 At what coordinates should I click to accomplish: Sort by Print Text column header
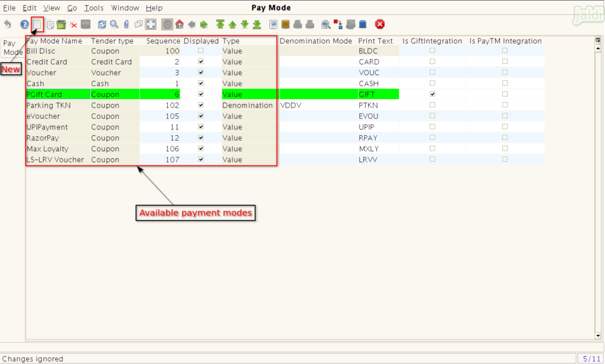[375, 41]
